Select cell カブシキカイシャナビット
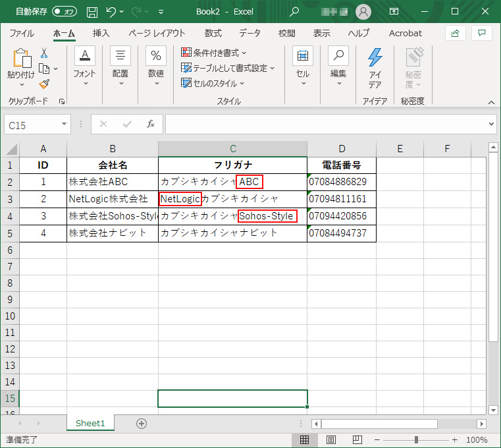The width and height of the screenshot is (501, 448). tap(232, 233)
